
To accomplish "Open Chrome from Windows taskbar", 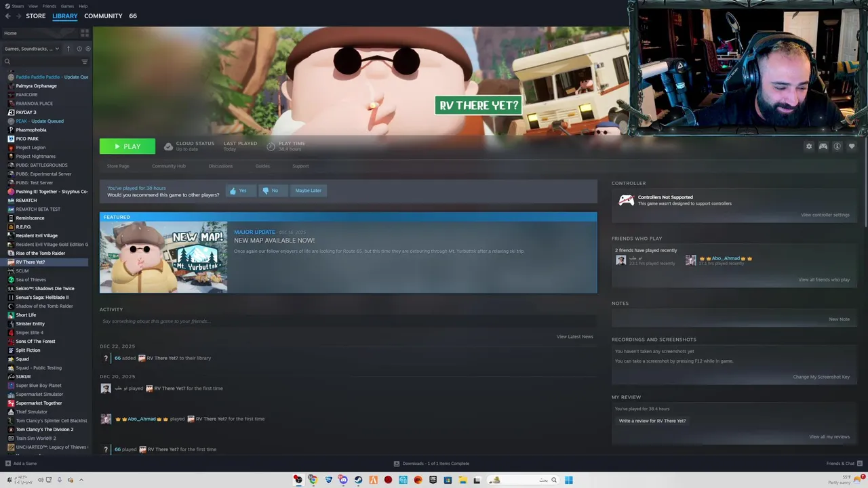I will click(313, 480).
